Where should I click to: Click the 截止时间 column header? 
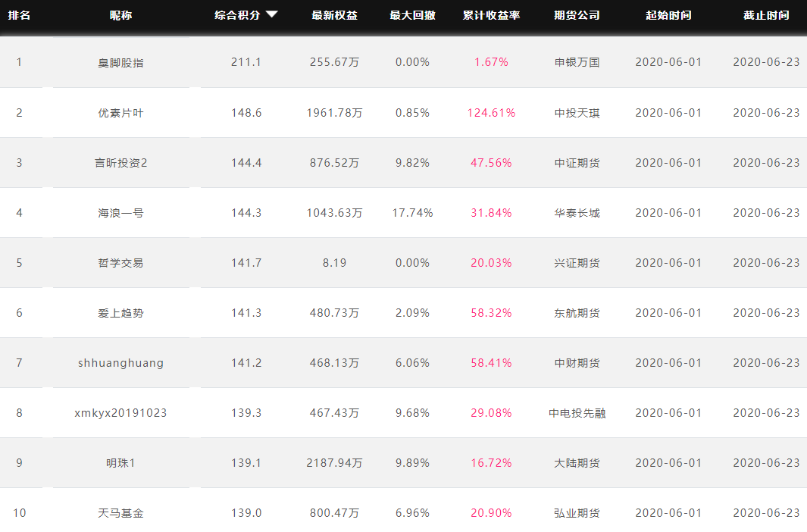tap(766, 15)
